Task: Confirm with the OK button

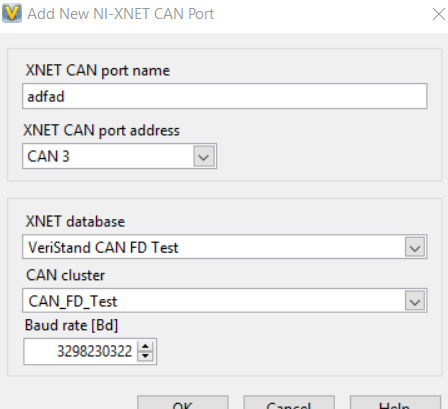Action: click(182, 402)
